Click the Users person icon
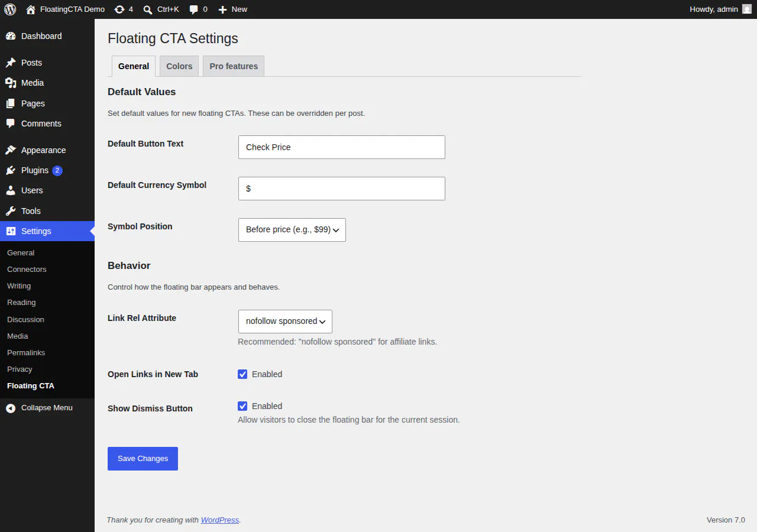Viewport: 757px width, 532px height. point(11,190)
